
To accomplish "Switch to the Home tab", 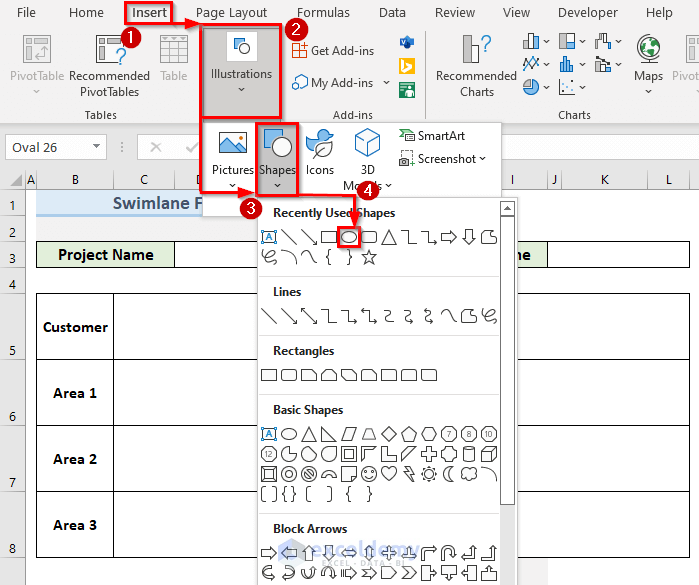I will (86, 12).
